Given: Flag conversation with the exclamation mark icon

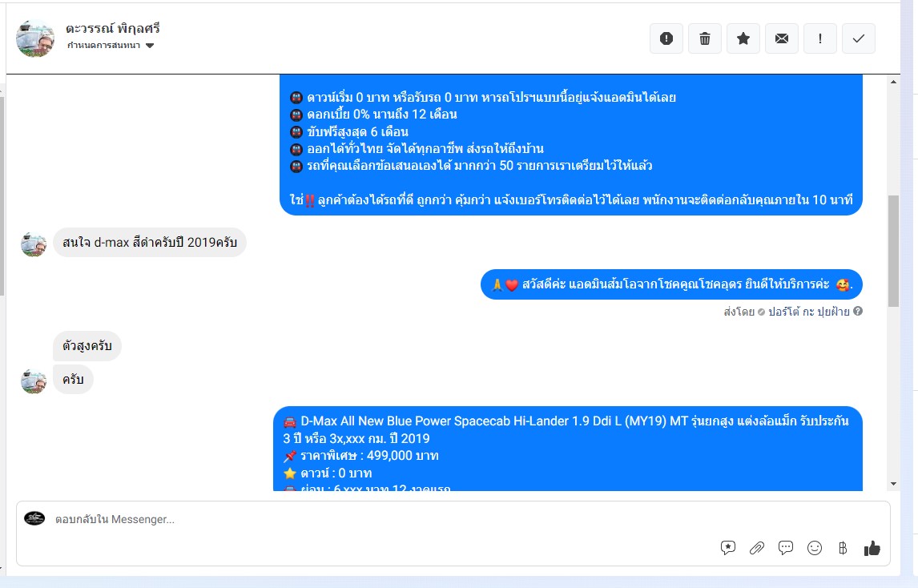Looking at the screenshot, I should 820,38.
